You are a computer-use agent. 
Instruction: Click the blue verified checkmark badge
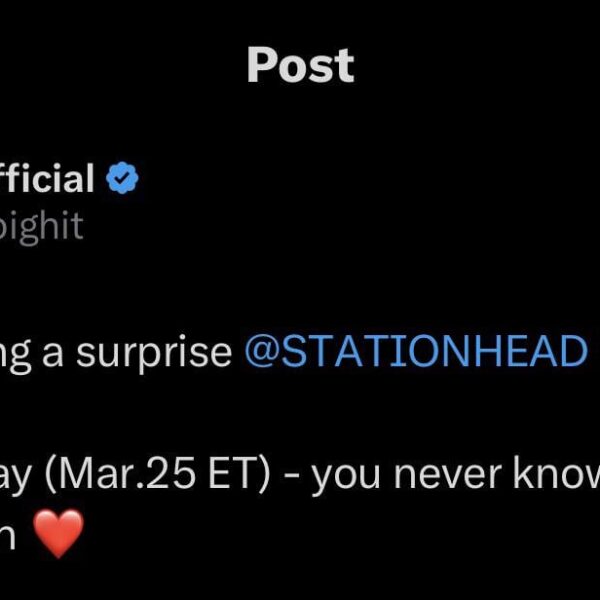124,181
